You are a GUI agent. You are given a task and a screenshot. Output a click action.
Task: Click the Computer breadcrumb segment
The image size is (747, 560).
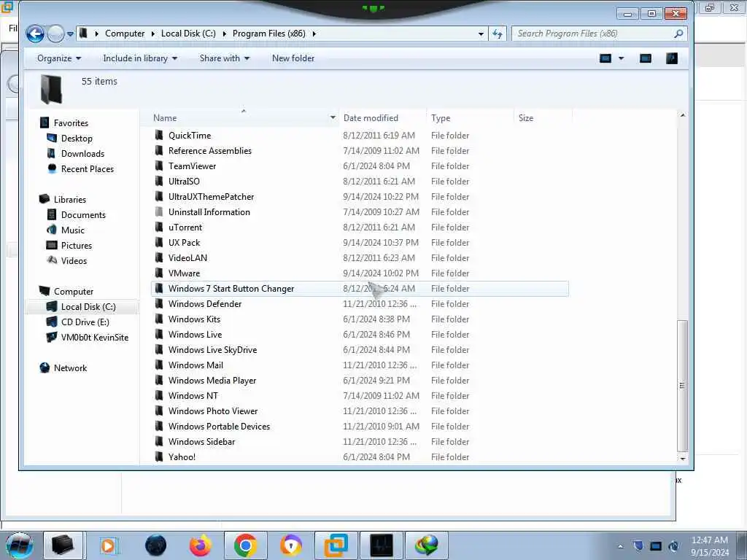coord(124,34)
